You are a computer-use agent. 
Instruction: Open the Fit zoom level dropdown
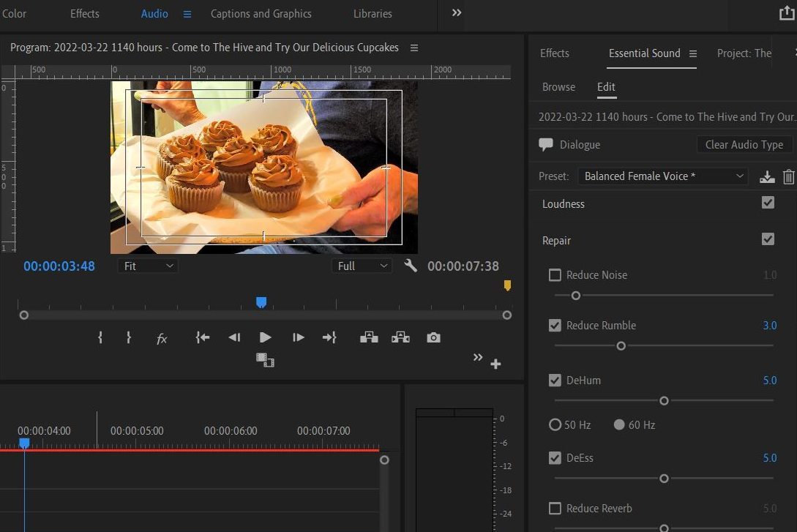(148, 266)
